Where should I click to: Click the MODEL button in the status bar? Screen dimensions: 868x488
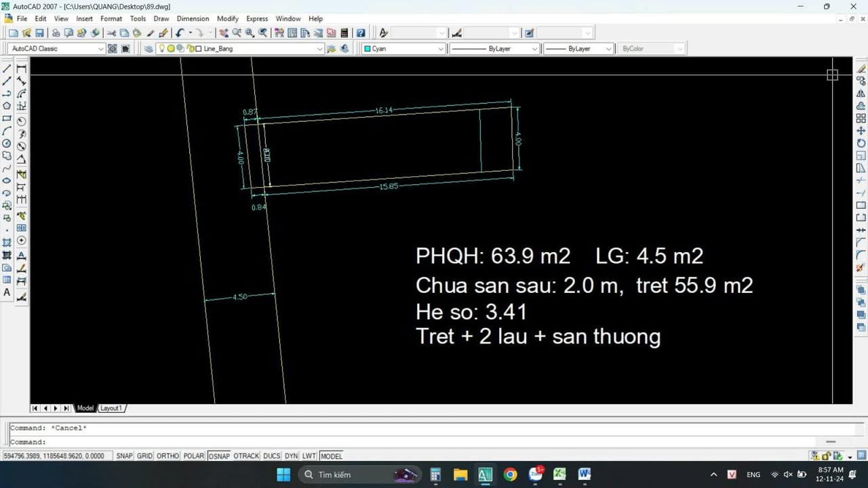(x=331, y=455)
